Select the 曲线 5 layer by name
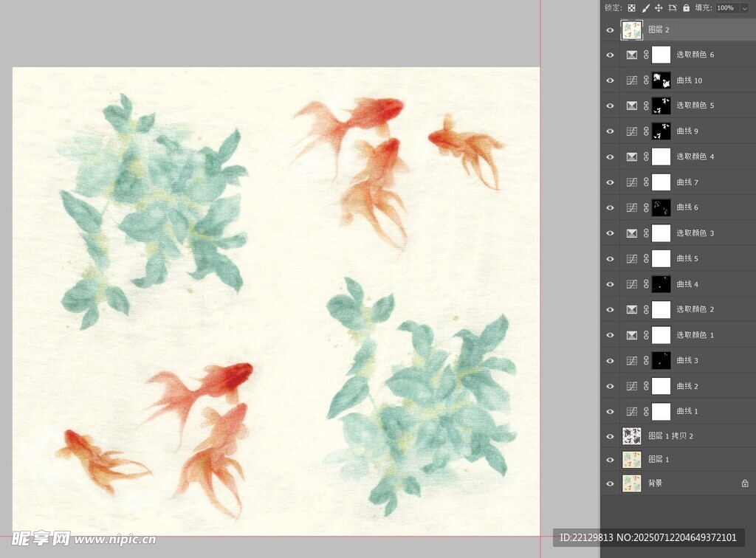 pyautogui.click(x=687, y=258)
